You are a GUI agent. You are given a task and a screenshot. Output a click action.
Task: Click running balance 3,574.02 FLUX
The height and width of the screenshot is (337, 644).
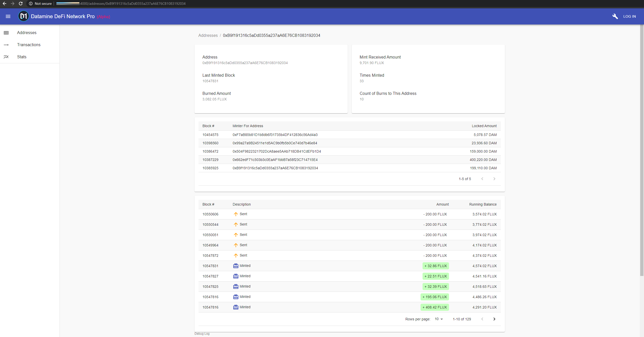[485, 214]
